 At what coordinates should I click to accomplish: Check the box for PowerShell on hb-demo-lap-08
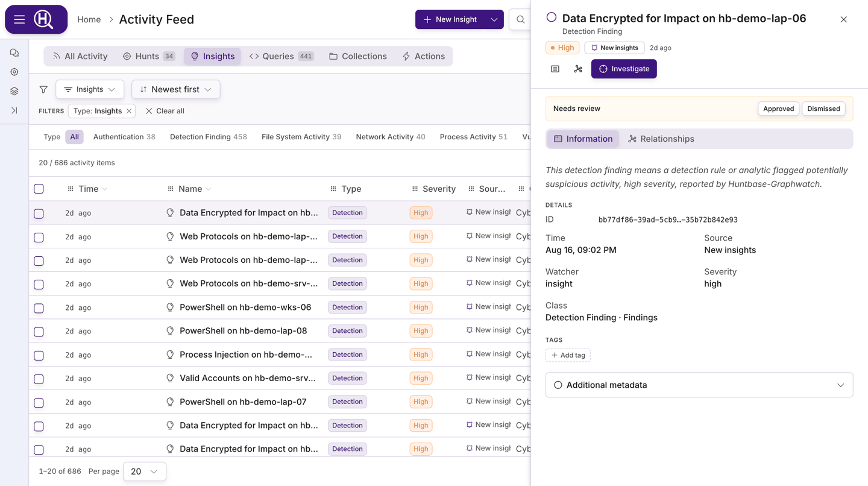(39, 331)
